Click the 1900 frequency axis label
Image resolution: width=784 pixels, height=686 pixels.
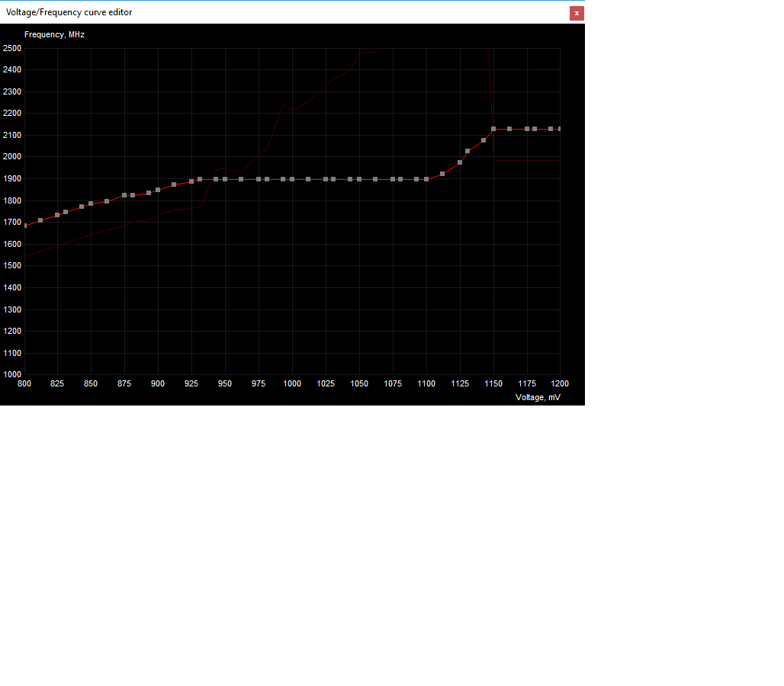point(12,179)
